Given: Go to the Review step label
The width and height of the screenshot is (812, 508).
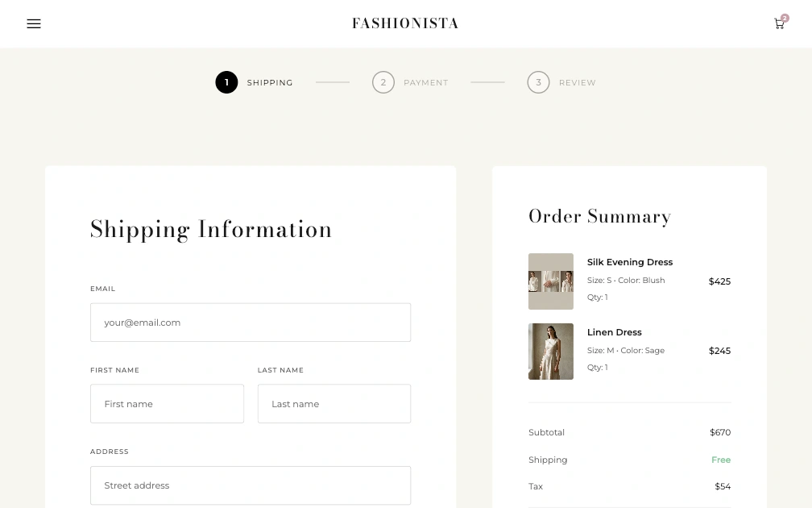Looking at the screenshot, I should [578, 82].
